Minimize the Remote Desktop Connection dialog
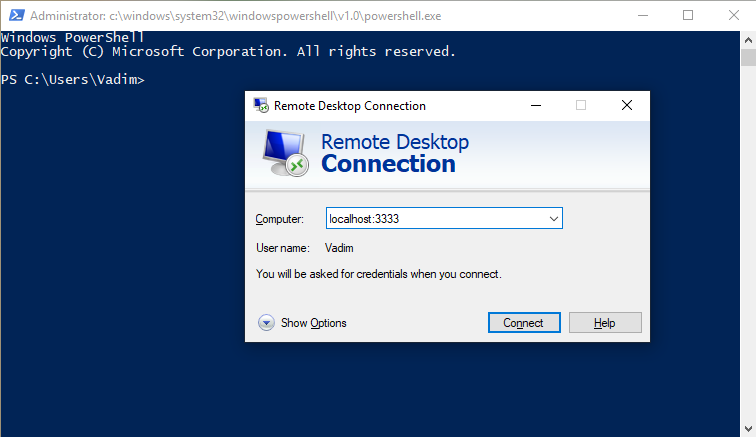Screen dimensions: 756x437 [536, 105]
